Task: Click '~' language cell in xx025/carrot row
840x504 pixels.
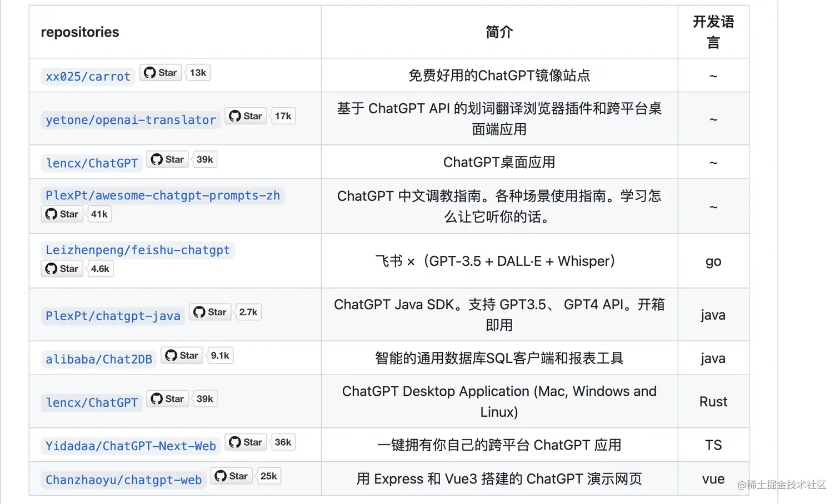Action: 713,75
